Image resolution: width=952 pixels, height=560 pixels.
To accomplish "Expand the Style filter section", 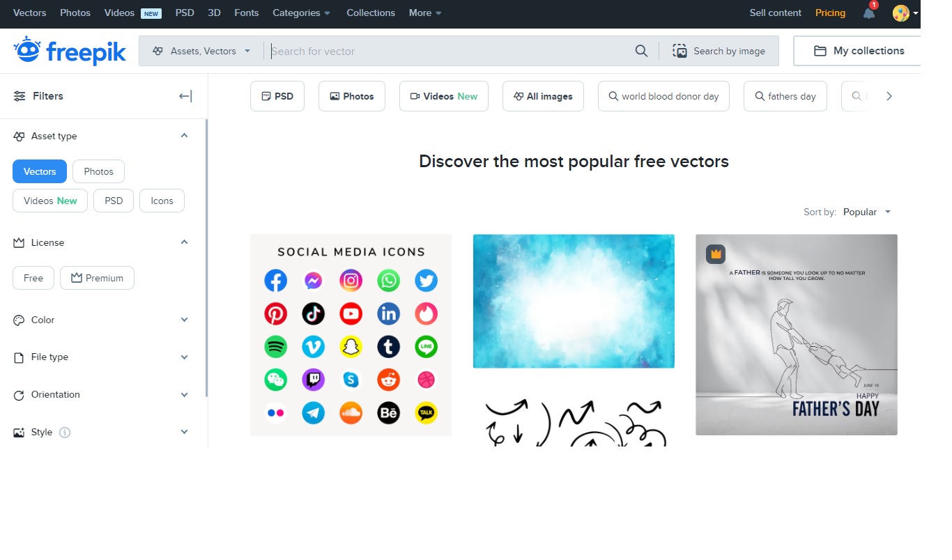I will click(x=184, y=432).
